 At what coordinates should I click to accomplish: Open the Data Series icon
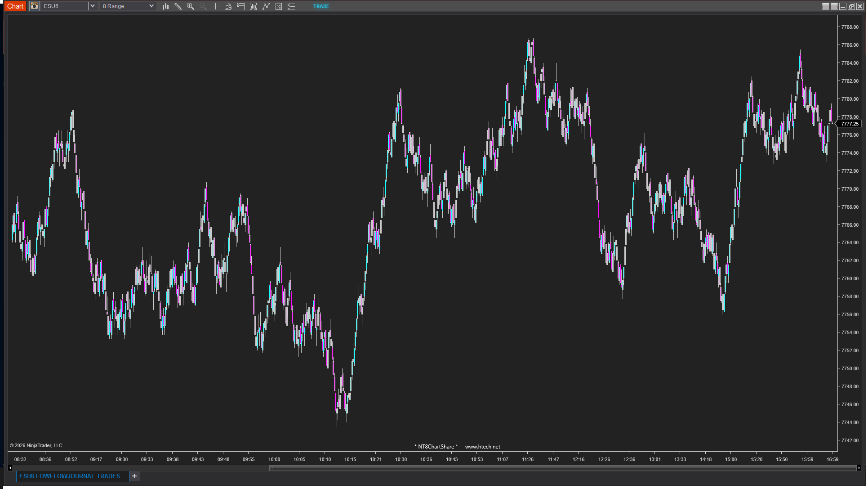pyautogui.click(x=254, y=6)
